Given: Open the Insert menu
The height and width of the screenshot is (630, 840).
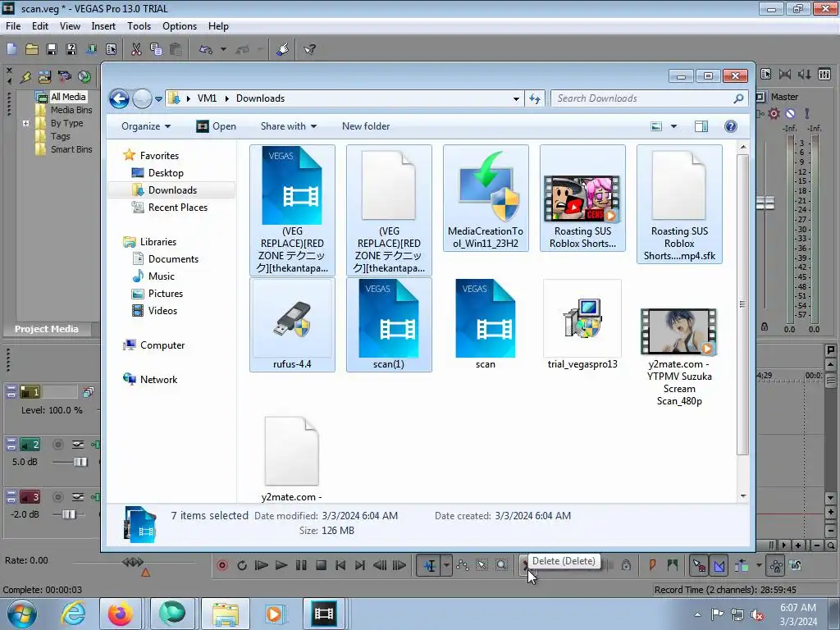Looking at the screenshot, I should pyautogui.click(x=103, y=26).
